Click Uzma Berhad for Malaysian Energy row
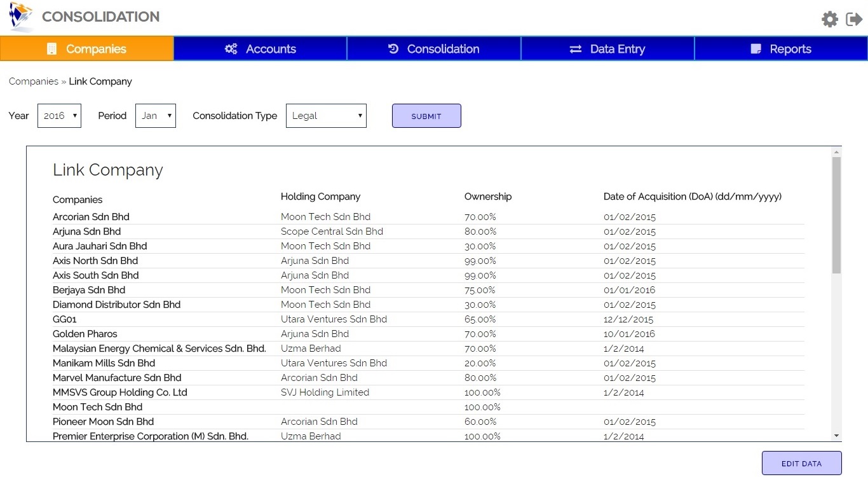This screenshot has width=868, height=477. 311,349
